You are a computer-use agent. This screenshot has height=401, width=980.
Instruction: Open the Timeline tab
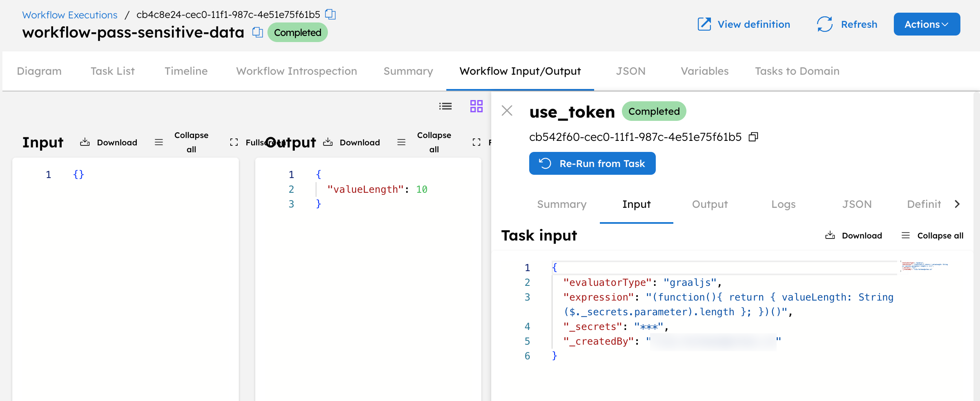pos(186,71)
